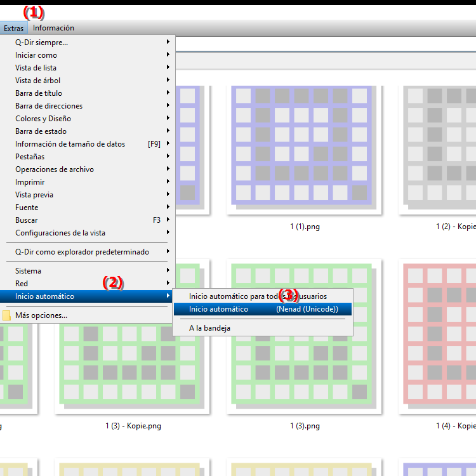476x476 pixels.
Task: Open Fuente submenu
Action: tap(88, 208)
